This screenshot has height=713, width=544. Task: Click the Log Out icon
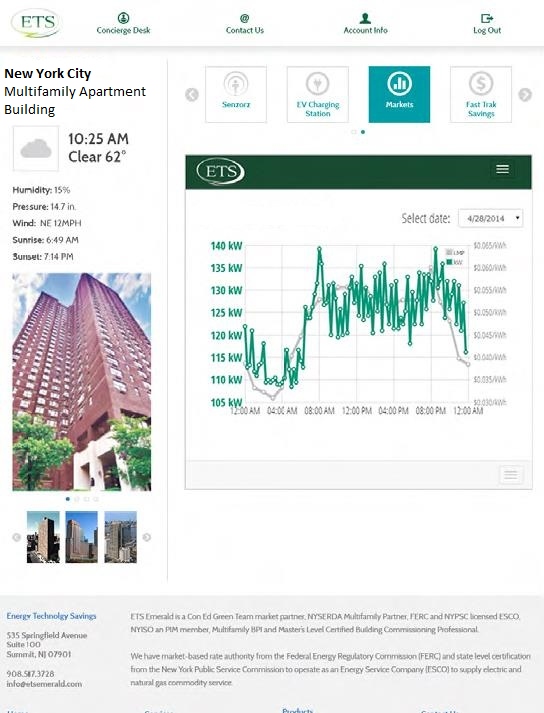click(x=487, y=18)
